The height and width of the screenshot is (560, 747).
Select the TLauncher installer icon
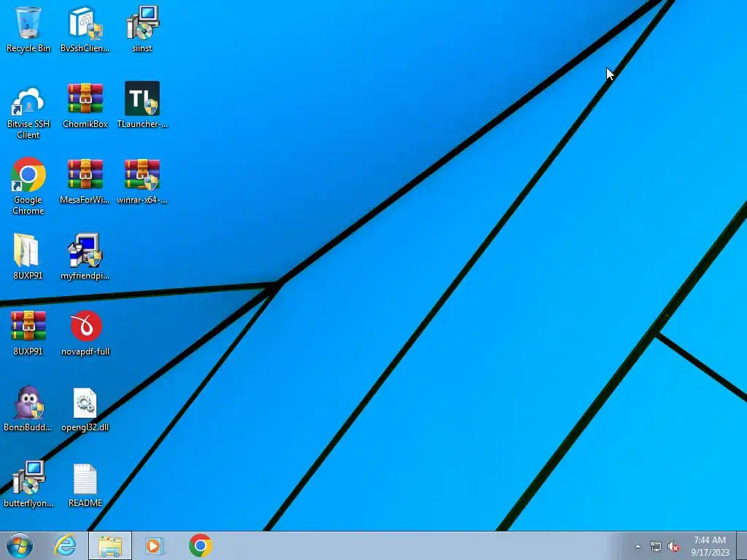coord(142,105)
